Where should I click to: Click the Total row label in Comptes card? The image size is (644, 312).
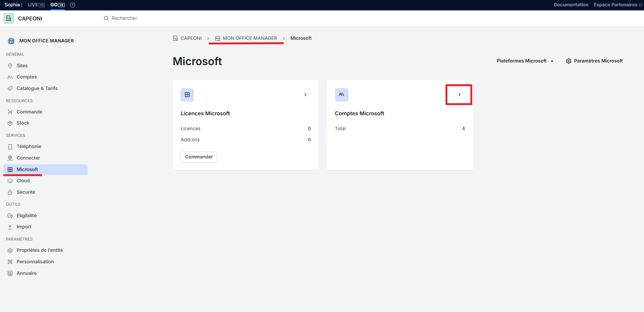[x=340, y=129]
